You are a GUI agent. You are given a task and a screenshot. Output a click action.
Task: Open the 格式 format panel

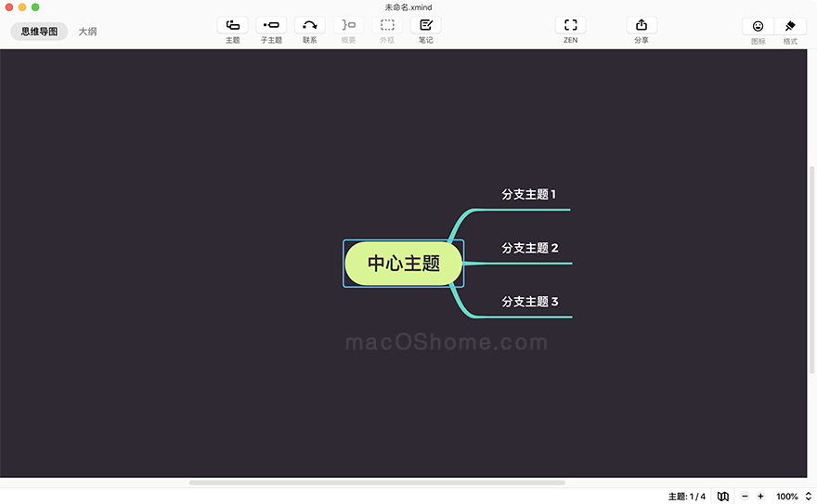click(790, 26)
